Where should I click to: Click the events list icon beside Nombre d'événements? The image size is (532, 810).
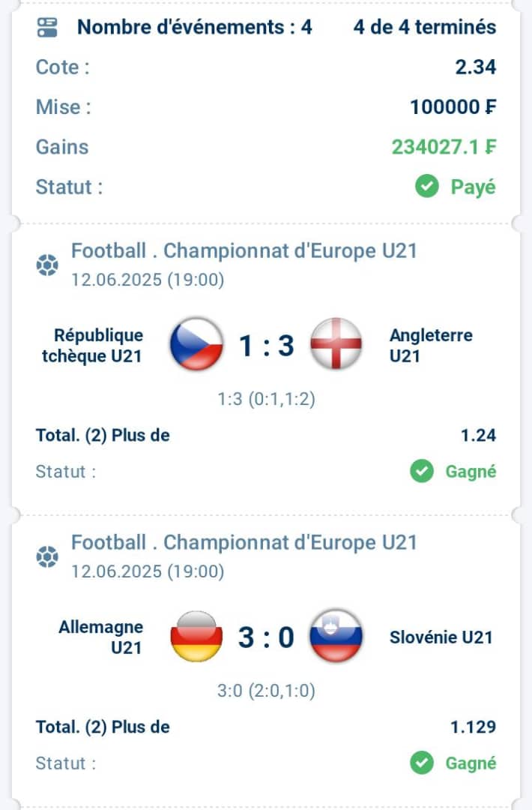coord(47,28)
